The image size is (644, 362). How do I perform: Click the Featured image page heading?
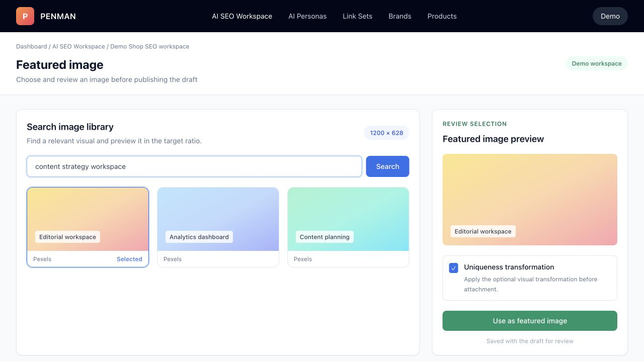60,65
